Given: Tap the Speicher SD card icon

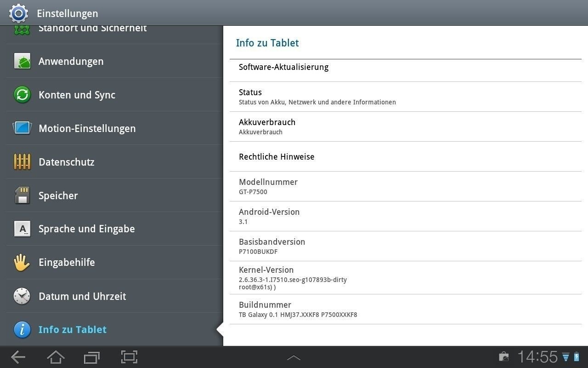Looking at the screenshot, I should click(22, 195).
